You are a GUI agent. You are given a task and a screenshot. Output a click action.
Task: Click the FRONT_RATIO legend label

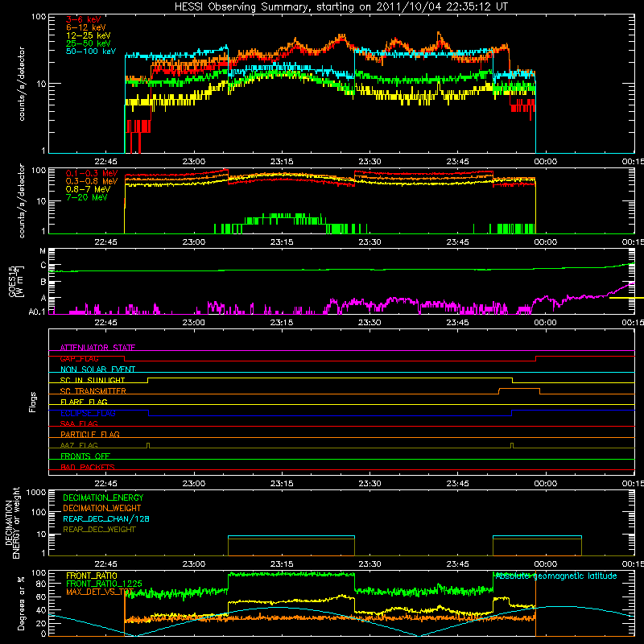(92, 576)
